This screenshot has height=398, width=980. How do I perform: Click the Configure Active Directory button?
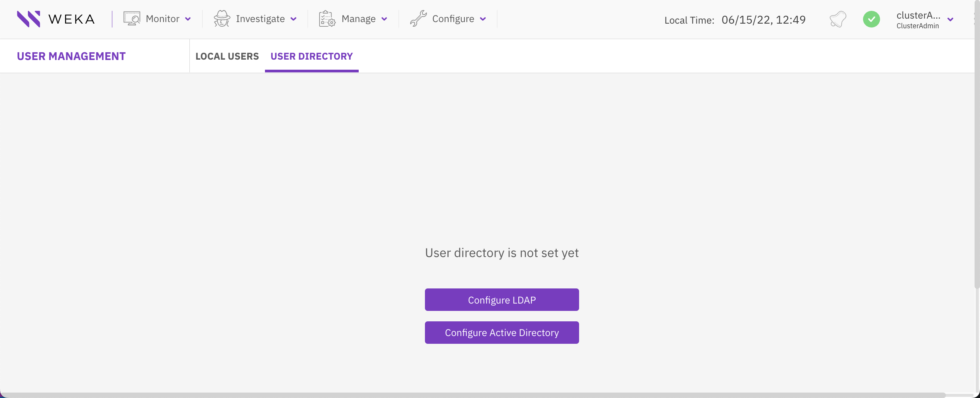502,332
